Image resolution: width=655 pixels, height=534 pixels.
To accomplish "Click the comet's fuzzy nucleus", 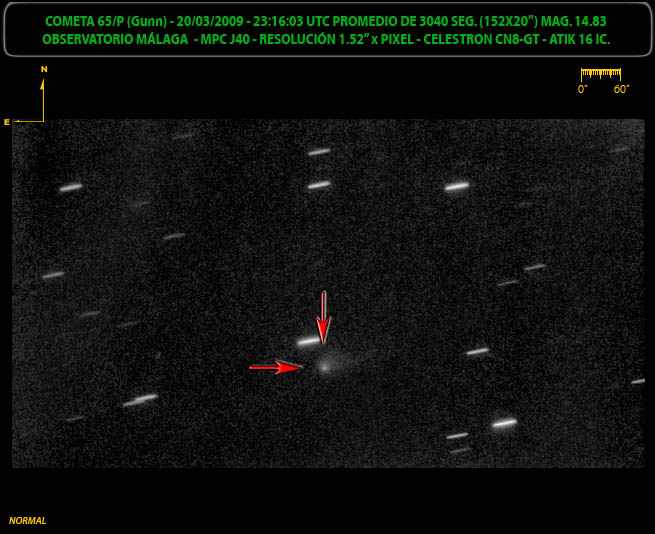I will pyautogui.click(x=324, y=366).
